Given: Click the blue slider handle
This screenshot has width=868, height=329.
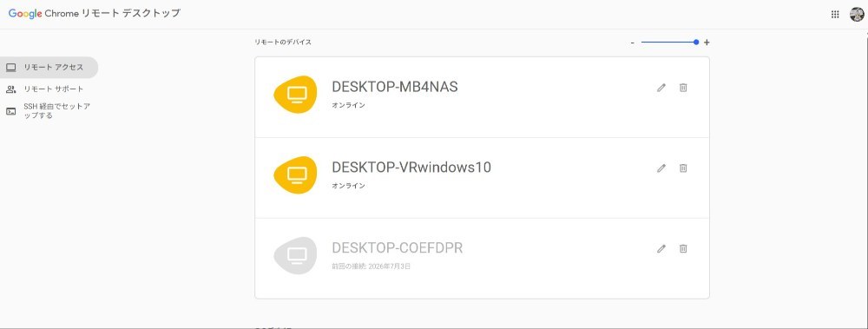Looking at the screenshot, I should [696, 42].
